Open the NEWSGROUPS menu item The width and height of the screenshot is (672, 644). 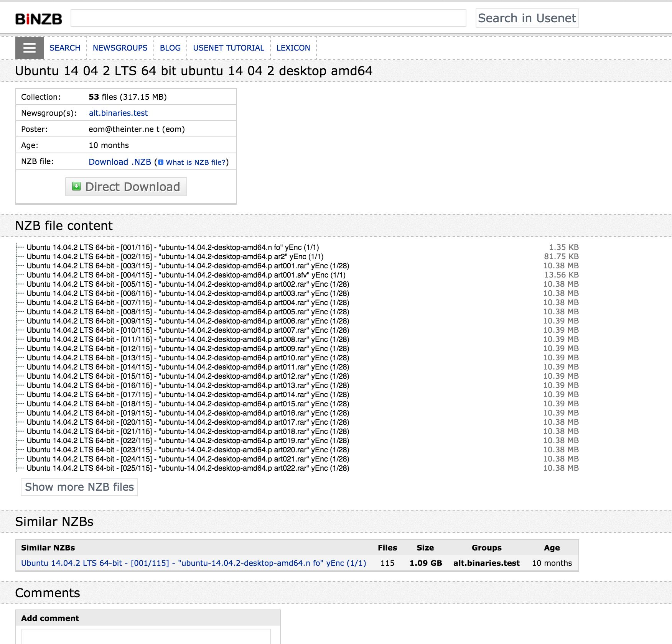(x=120, y=48)
